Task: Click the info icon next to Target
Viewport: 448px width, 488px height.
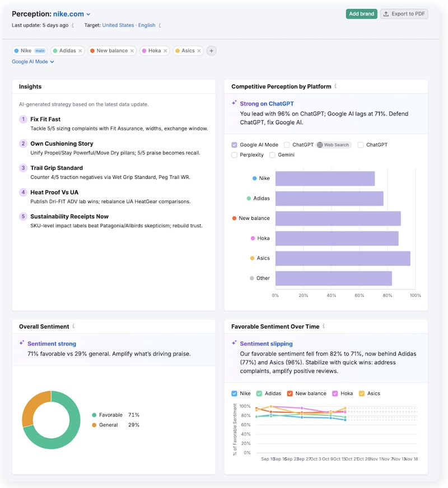Action: coord(159,25)
